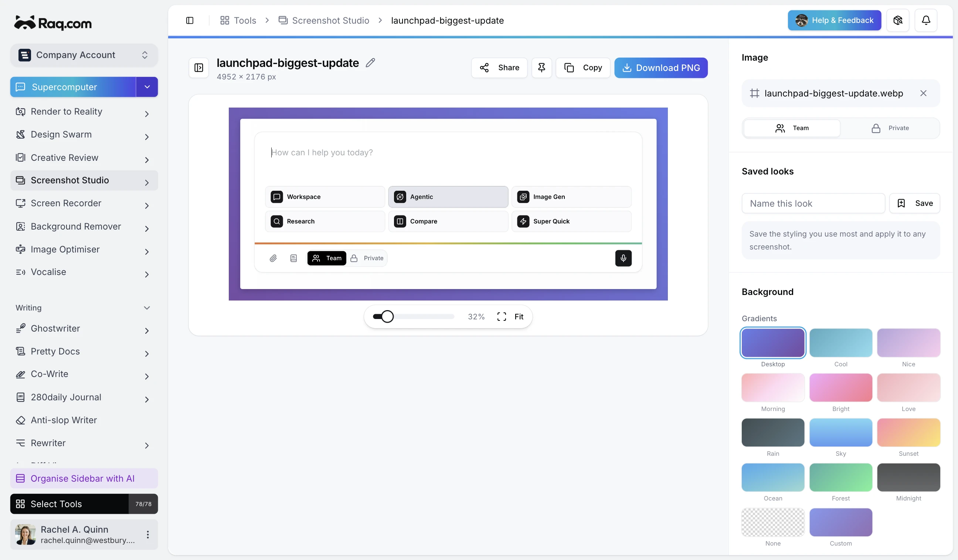The width and height of the screenshot is (958, 560).
Task: Click the pencil icon to rename screenshot
Action: 370,63
